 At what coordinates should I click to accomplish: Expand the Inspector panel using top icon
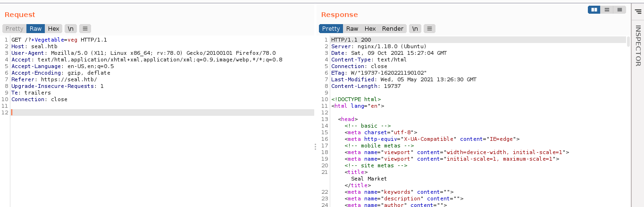(x=638, y=12)
